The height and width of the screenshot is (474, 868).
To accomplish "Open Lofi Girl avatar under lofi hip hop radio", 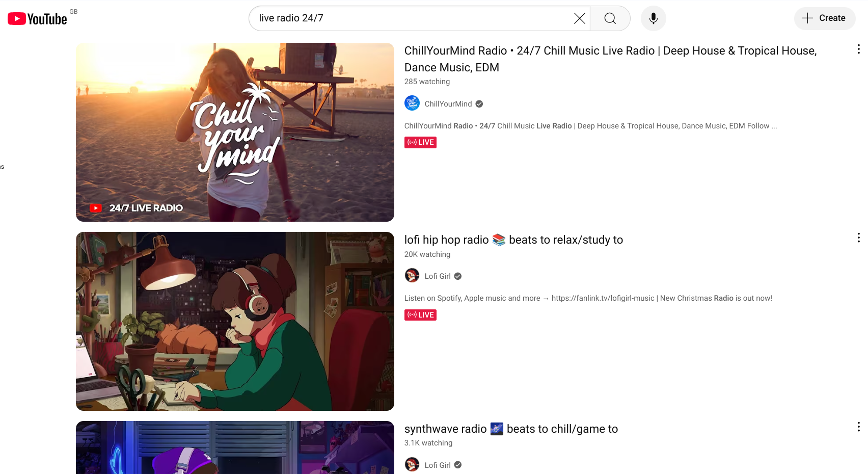I will click(412, 276).
